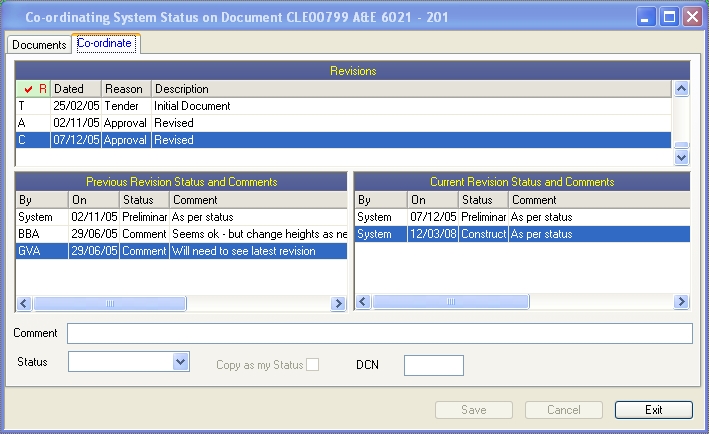Select System row dated 07/12/05 in Current Revision
This screenshot has height=434, width=709.
pos(522,217)
